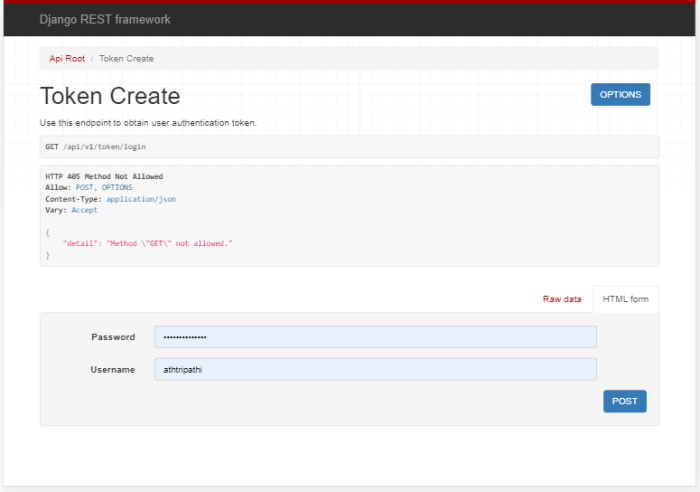Click the OPTIONS button
Screen dimensions: 700x492
click(620, 95)
